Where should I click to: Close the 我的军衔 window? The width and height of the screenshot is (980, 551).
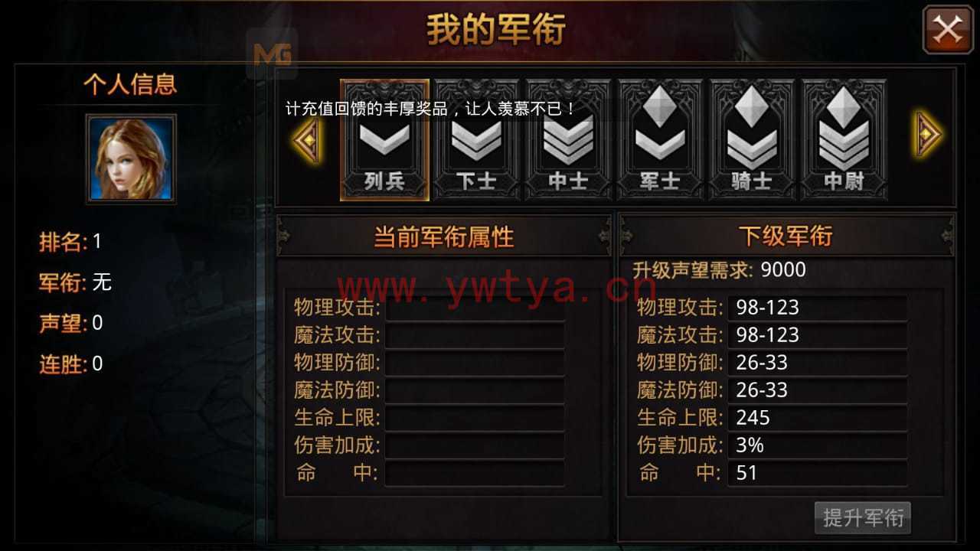pos(948,30)
